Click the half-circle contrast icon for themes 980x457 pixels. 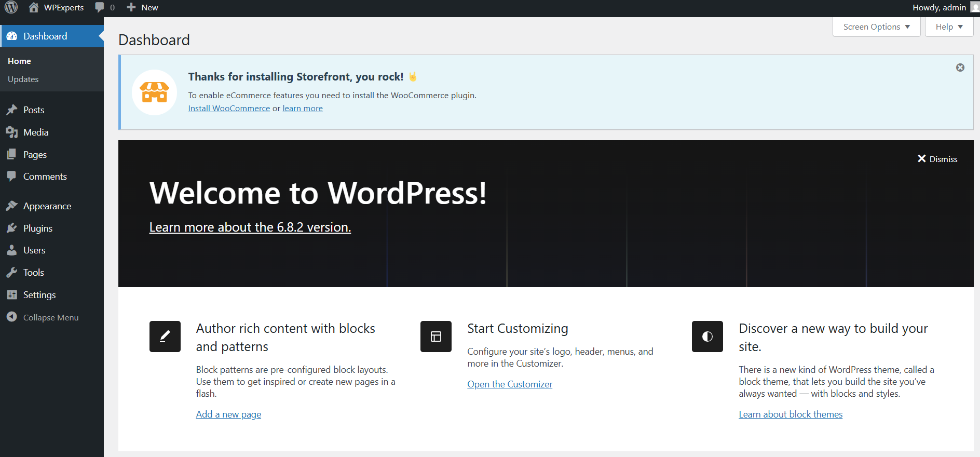click(x=707, y=337)
